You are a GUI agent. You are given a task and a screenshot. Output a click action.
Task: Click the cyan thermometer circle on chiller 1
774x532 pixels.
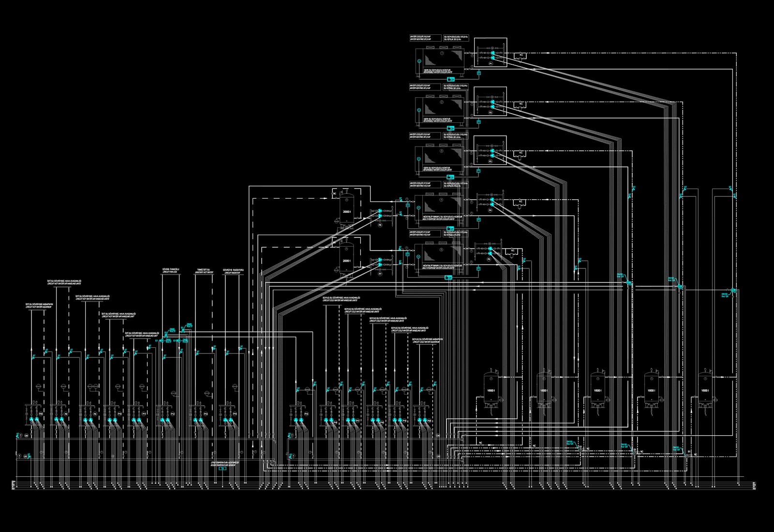[x=419, y=61]
